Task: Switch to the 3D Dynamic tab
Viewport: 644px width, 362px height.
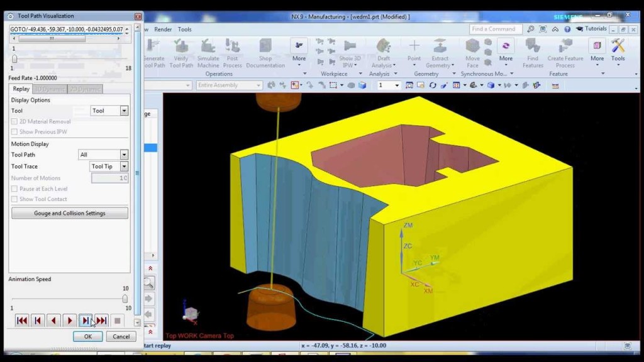Action: point(50,89)
